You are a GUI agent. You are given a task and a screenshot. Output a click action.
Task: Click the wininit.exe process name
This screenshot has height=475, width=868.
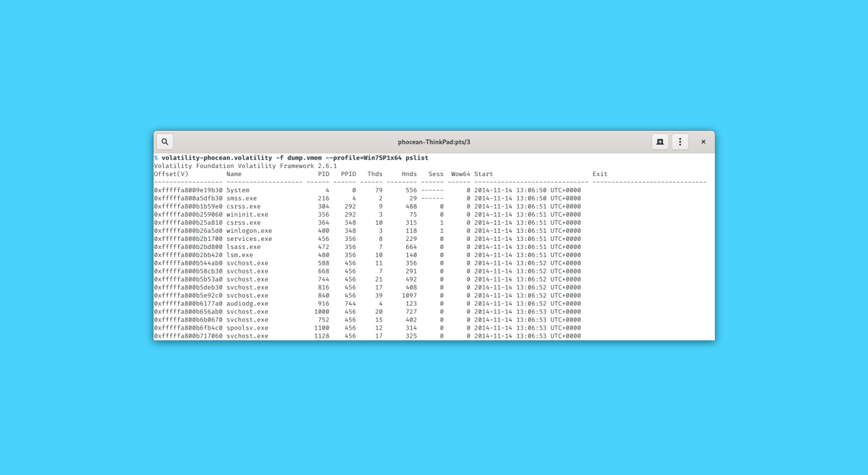(x=247, y=215)
